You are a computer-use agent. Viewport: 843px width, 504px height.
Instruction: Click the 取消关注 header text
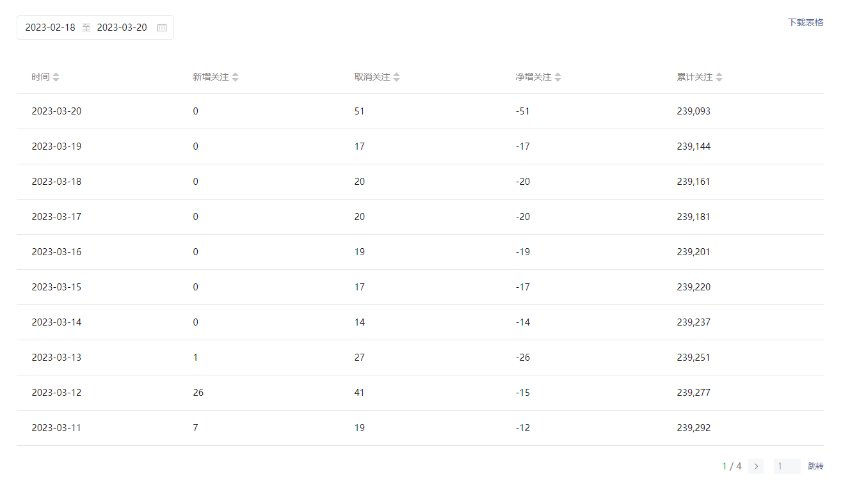coord(372,77)
